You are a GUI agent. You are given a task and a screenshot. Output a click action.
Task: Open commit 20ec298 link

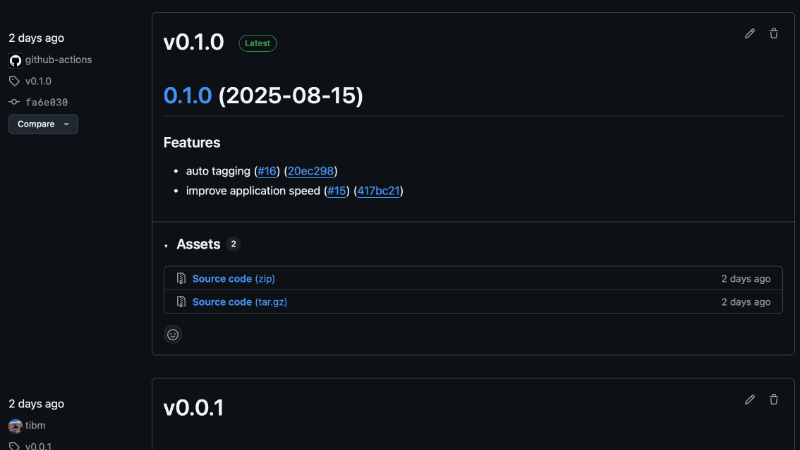click(x=312, y=171)
